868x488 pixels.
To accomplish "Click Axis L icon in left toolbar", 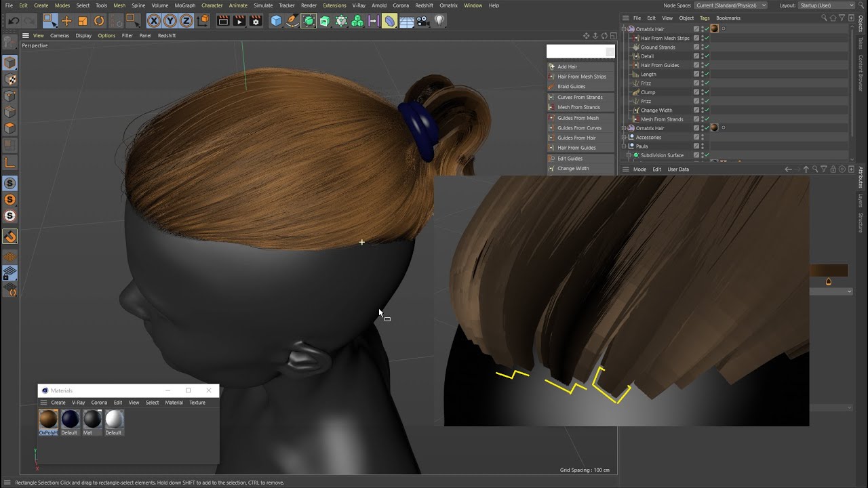I will pos(10,162).
